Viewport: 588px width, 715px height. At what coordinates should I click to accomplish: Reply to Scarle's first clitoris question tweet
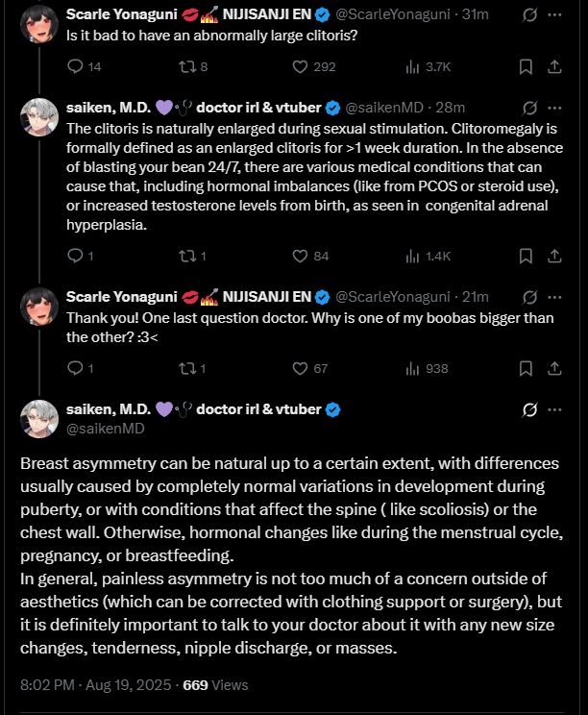79,66
